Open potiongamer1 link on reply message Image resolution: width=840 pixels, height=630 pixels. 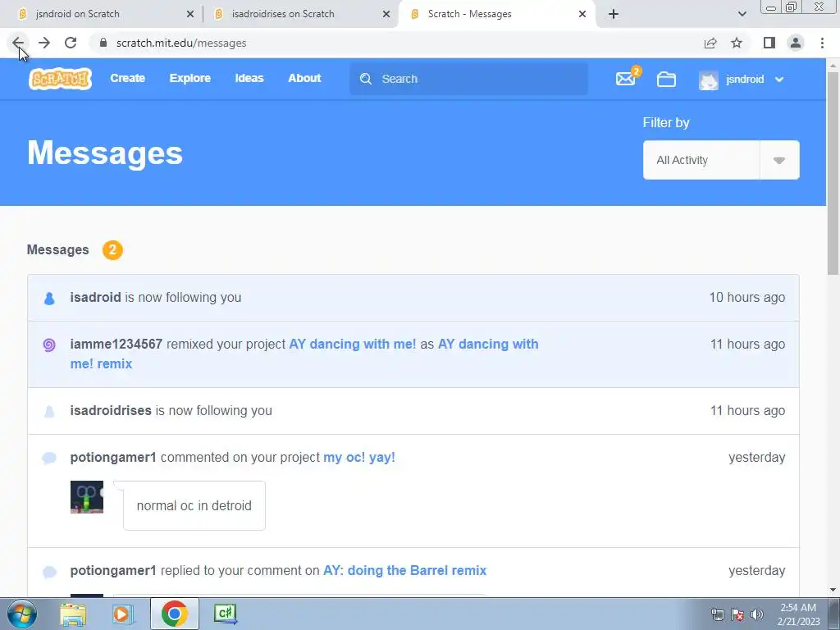113,571
